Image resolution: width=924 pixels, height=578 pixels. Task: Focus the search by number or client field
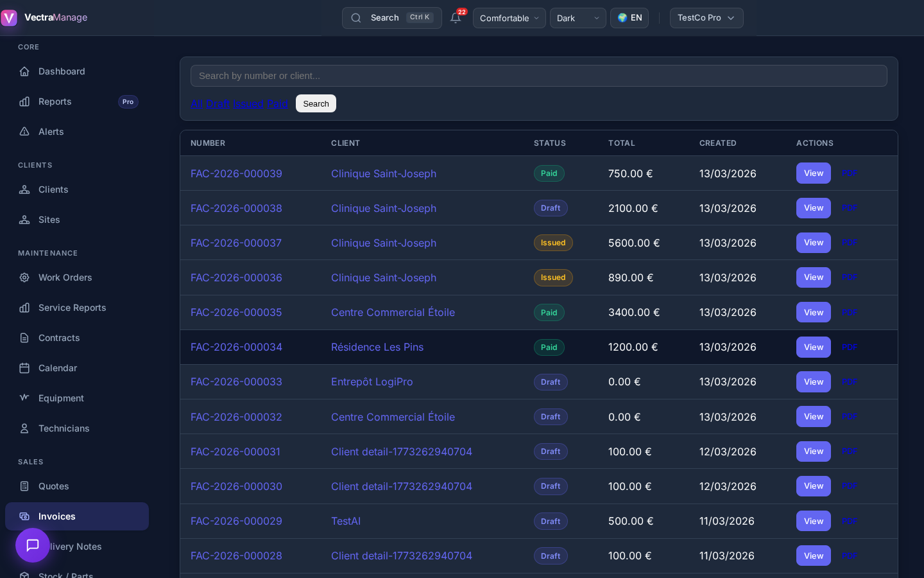point(539,76)
